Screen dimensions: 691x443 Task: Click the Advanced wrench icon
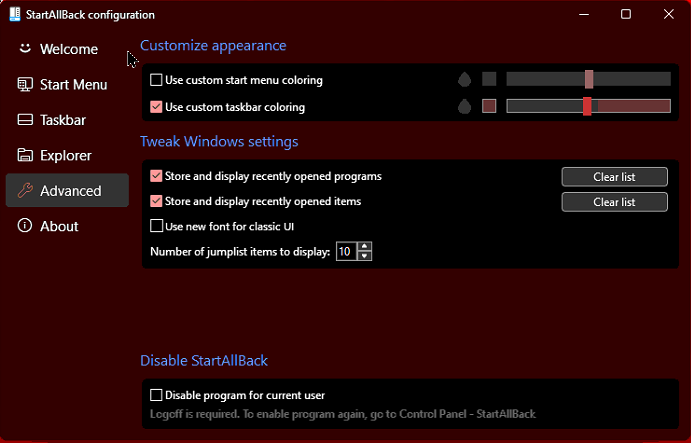25,191
